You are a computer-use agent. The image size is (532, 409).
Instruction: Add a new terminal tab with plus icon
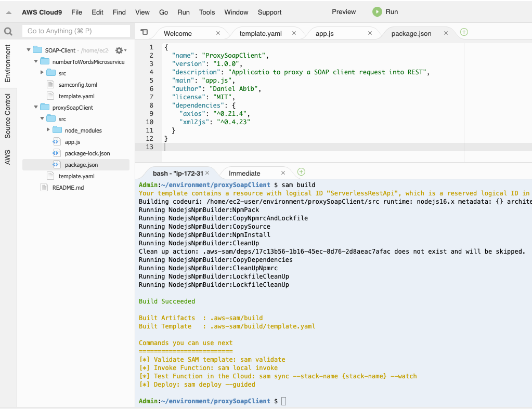(301, 172)
